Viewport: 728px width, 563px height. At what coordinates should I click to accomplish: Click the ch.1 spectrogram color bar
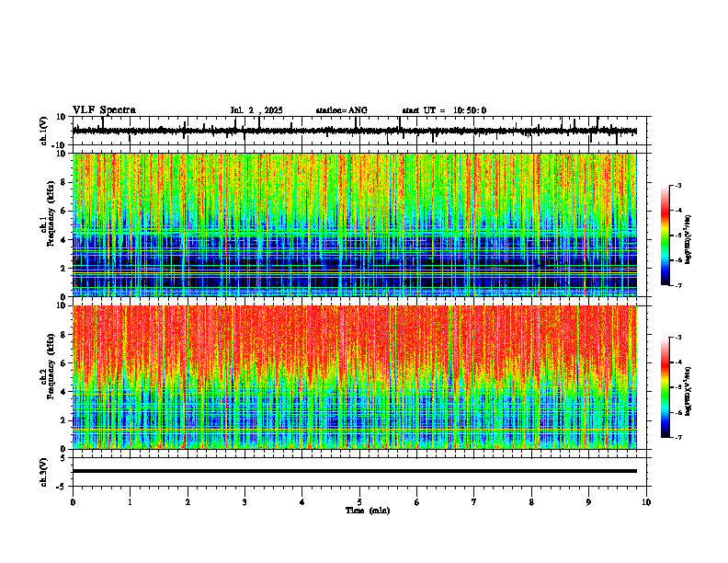pyautogui.click(x=665, y=236)
